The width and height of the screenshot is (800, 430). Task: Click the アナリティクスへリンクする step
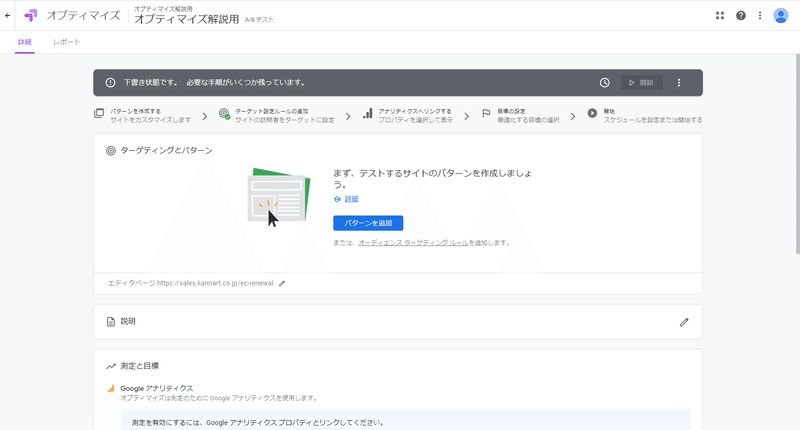pyautogui.click(x=408, y=115)
